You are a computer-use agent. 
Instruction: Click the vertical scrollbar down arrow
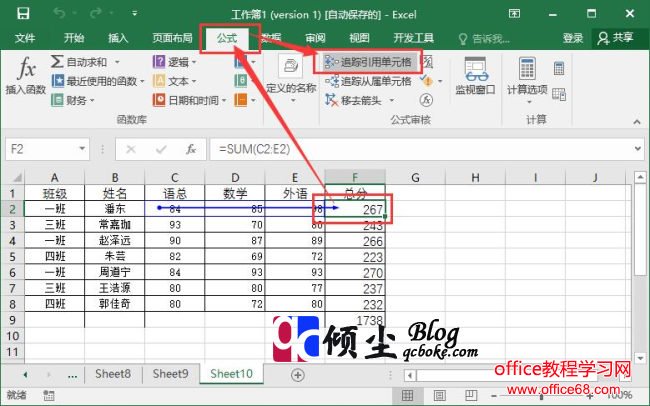coord(640,358)
